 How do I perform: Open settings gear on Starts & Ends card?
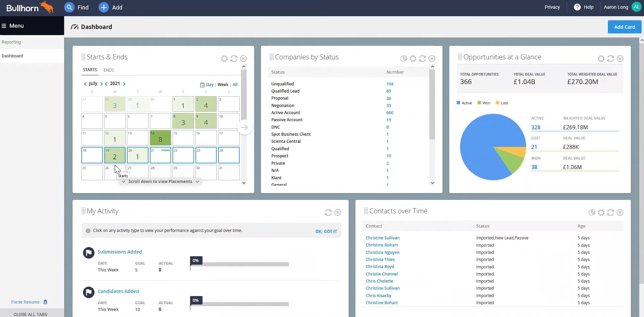[x=224, y=59]
